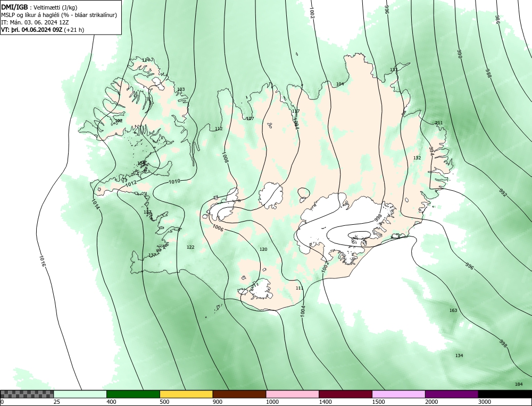Click the legend scale number 1400

(x=326, y=402)
